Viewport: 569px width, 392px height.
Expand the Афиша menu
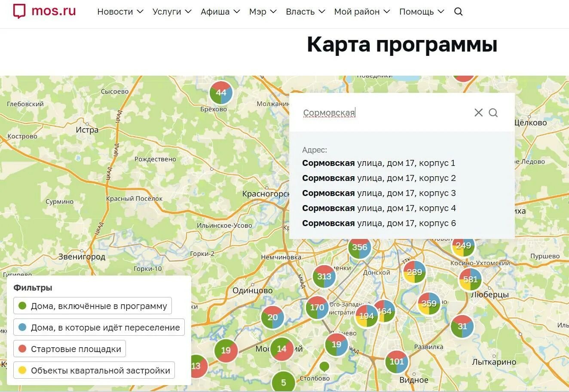(x=220, y=12)
